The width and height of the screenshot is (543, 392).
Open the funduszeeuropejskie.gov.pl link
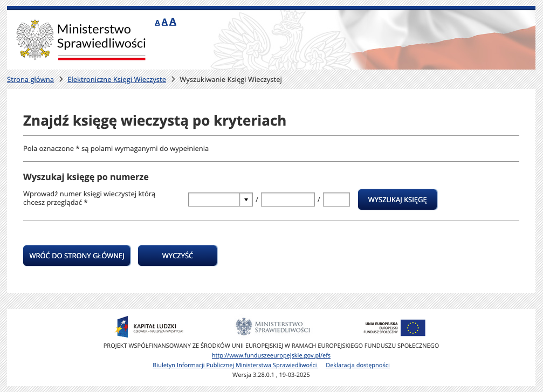pos(271,355)
